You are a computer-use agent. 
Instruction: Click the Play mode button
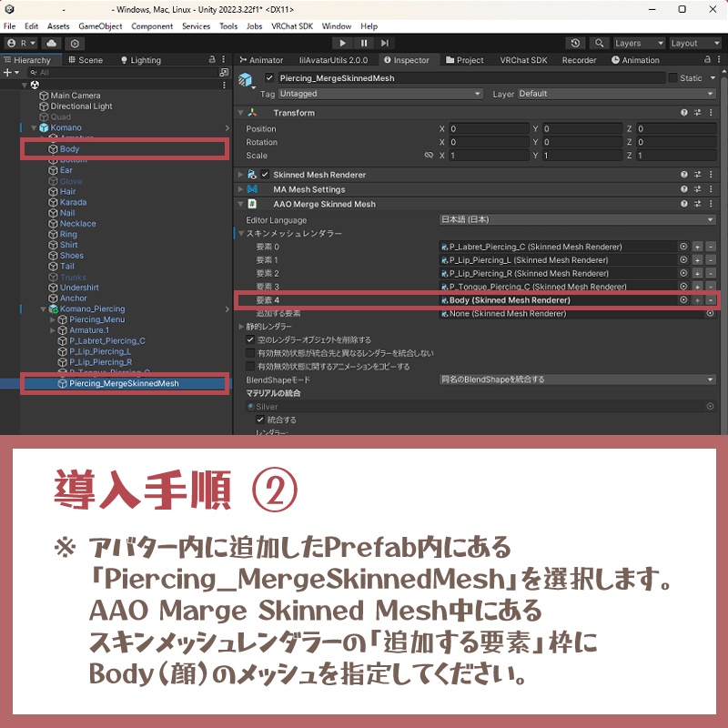pos(342,43)
